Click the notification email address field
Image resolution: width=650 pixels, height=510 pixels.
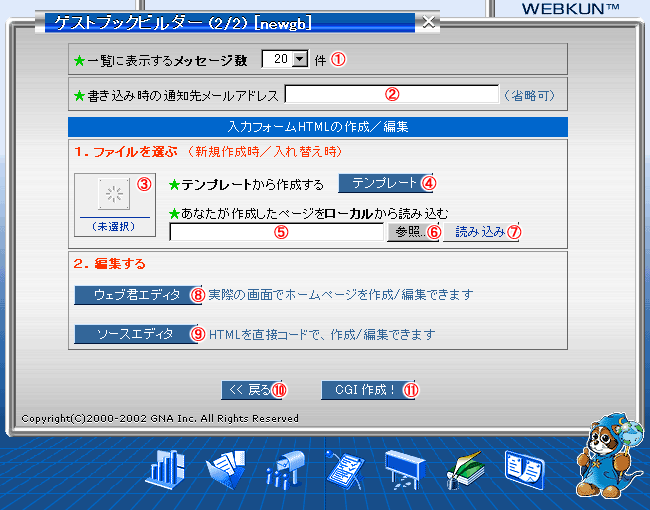click(391, 95)
